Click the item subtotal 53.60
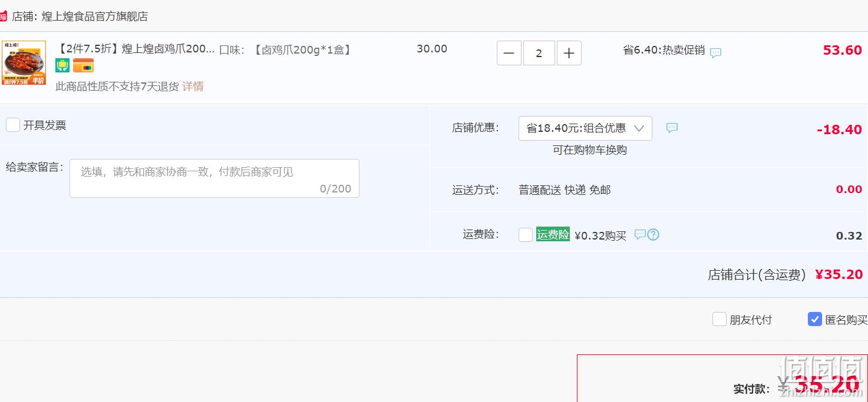Image resolution: width=868 pixels, height=402 pixels. tap(843, 50)
